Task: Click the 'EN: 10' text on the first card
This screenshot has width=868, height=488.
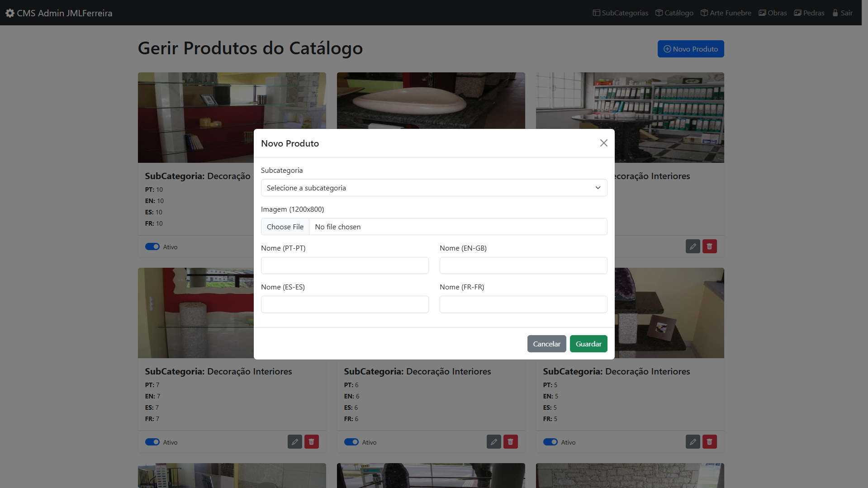Action: (x=154, y=201)
